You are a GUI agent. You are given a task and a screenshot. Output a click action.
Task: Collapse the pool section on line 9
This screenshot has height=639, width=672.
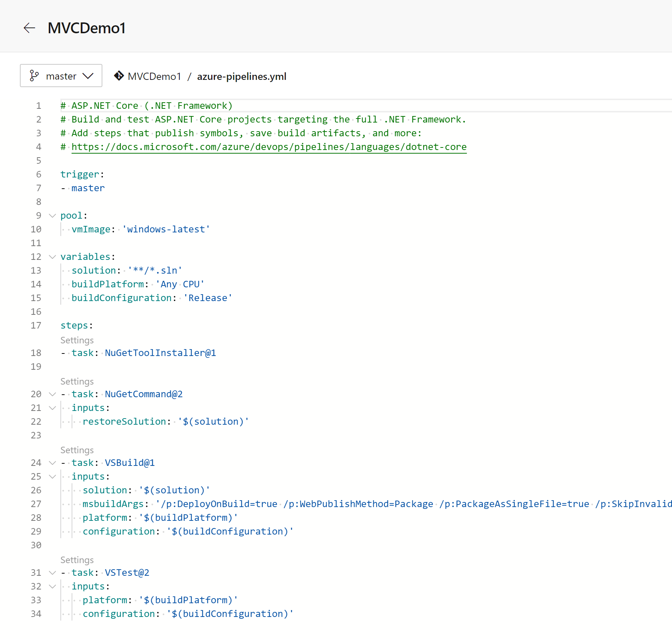52,215
